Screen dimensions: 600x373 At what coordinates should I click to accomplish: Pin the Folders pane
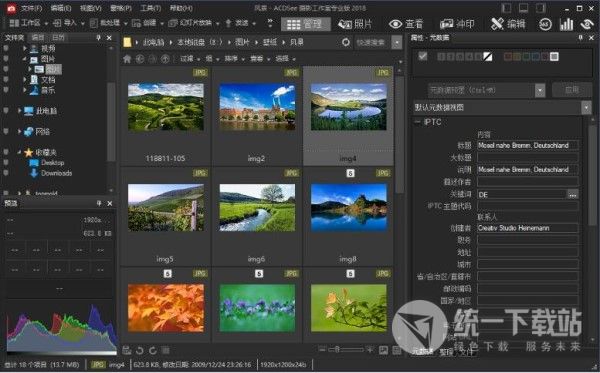pyautogui.click(x=98, y=37)
